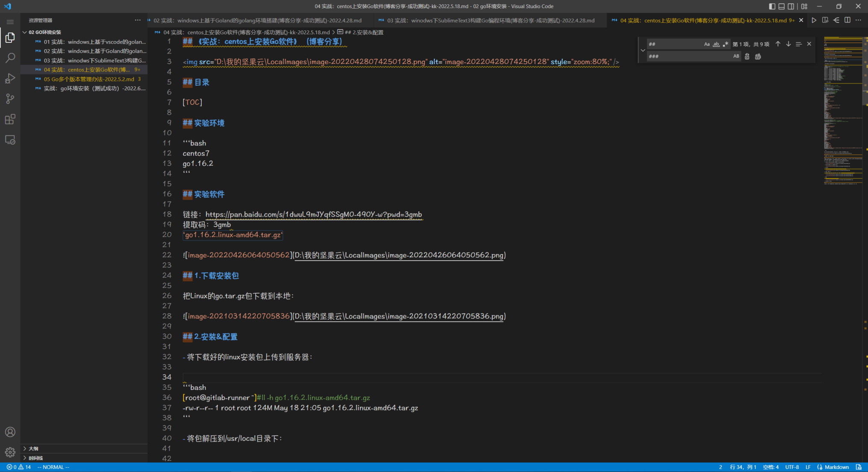
Task: Follow image path link on line 22
Action: (x=399, y=255)
